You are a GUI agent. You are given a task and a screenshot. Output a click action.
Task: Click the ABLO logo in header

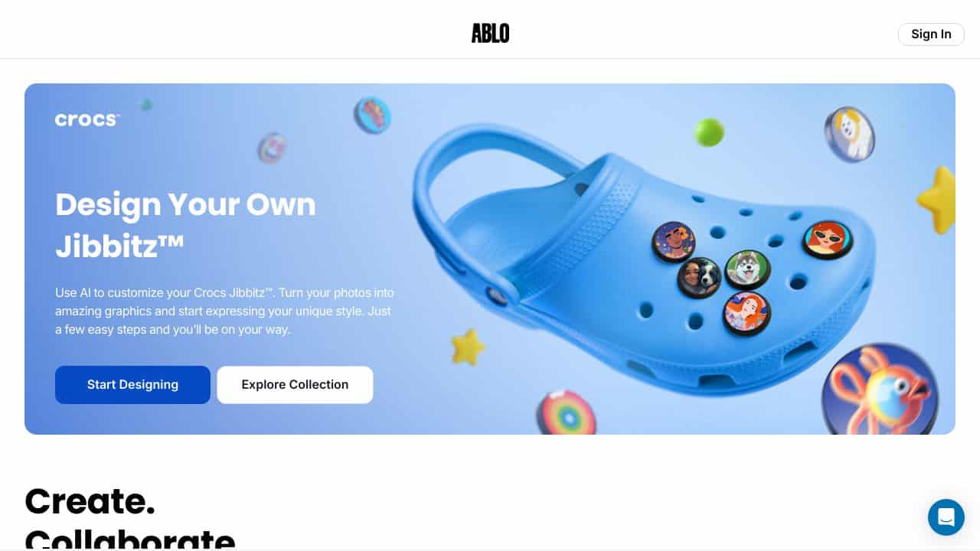[x=490, y=34]
